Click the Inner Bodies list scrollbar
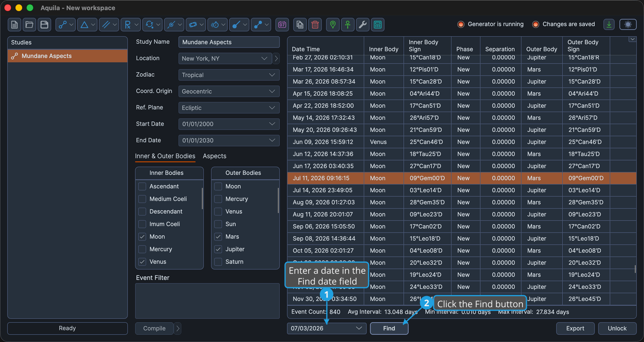Screen dimensions: 644x342 (x=202, y=199)
